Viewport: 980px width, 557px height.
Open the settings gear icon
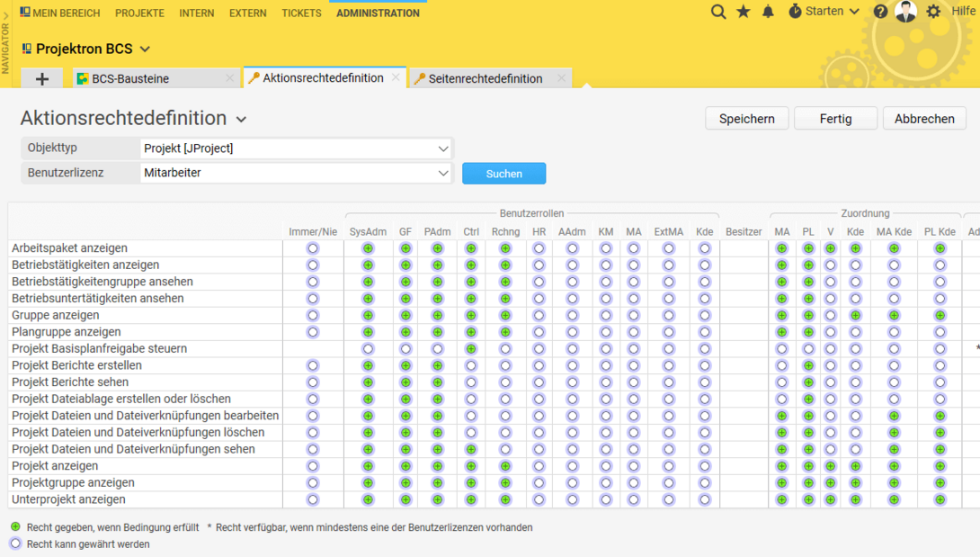(933, 12)
